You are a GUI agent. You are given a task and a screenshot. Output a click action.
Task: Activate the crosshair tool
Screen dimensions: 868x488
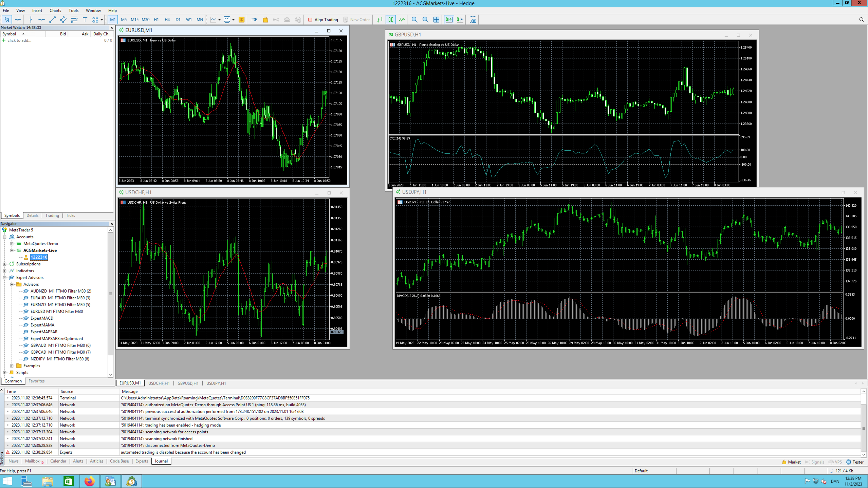click(x=18, y=20)
